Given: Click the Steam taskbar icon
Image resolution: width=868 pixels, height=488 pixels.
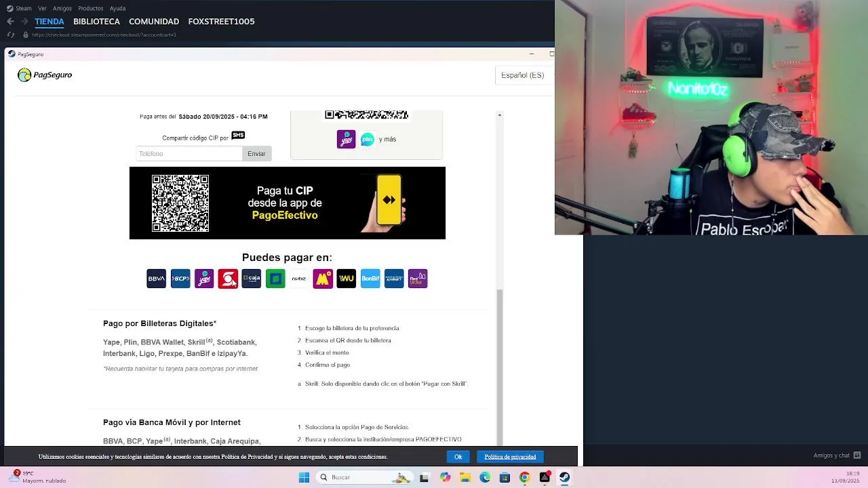Looking at the screenshot, I should tap(564, 477).
